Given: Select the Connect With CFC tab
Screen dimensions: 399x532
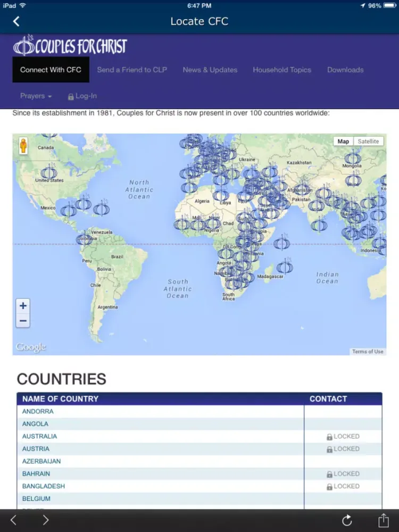Looking at the screenshot, I should point(51,70).
